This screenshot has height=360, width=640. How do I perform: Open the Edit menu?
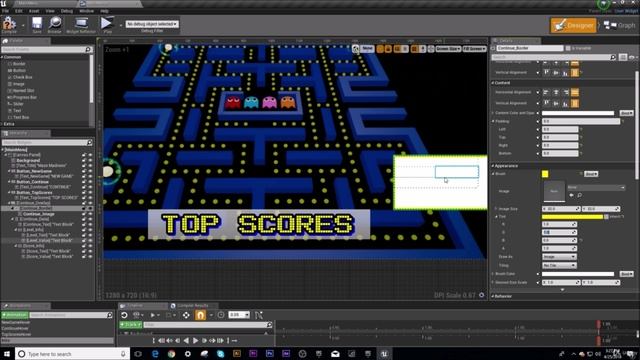[19, 11]
